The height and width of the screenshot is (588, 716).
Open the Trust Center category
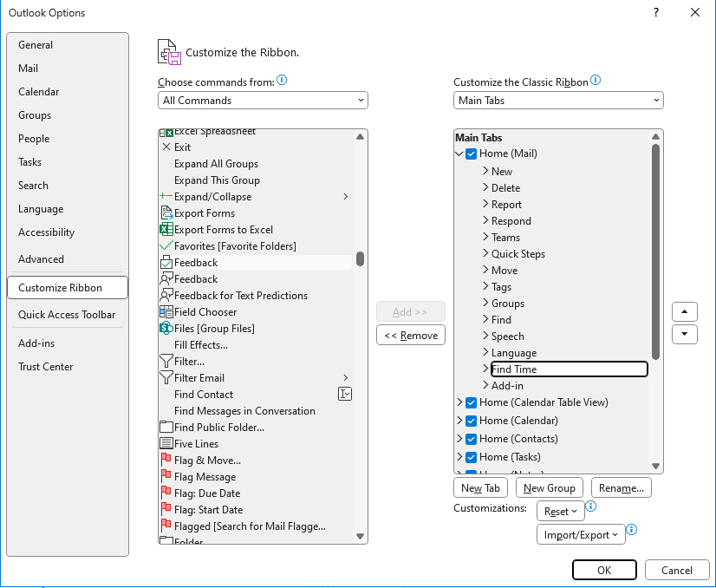coord(68,366)
